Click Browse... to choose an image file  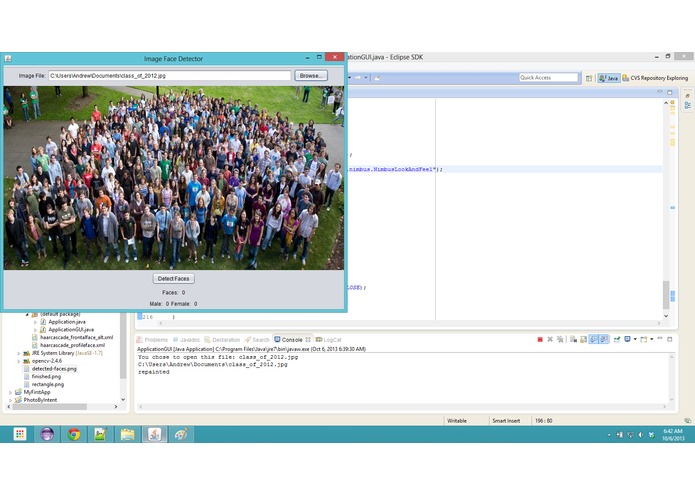click(x=311, y=76)
